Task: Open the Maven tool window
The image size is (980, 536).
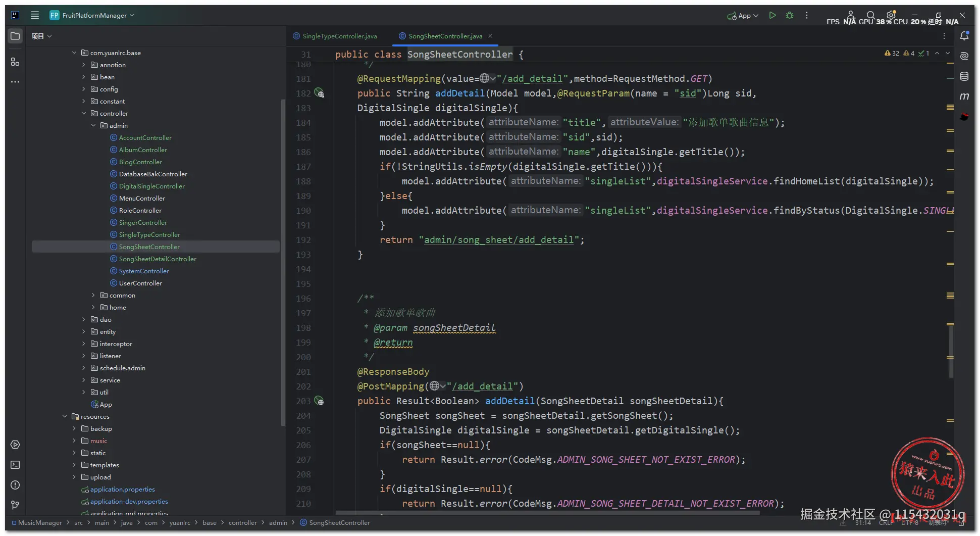Action: click(964, 96)
